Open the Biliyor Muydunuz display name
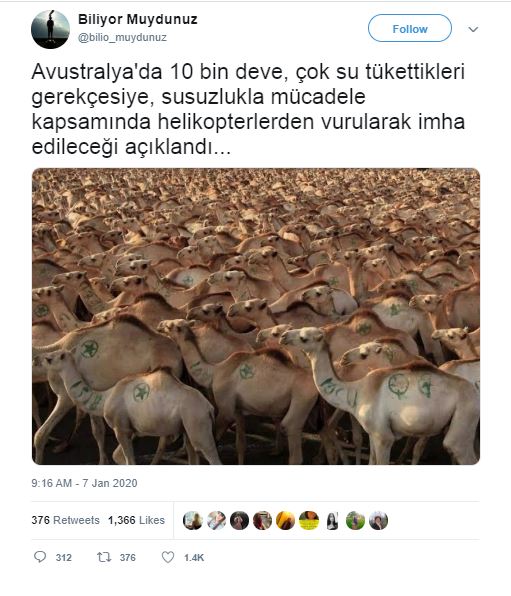This screenshot has height=596, width=511. [138, 19]
